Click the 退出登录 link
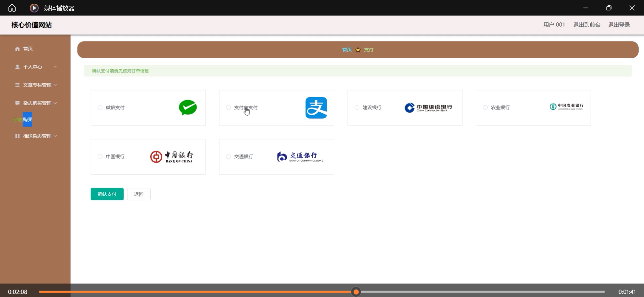Image resolution: width=644 pixels, height=297 pixels. pyautogui.click(x=619, y=25)
